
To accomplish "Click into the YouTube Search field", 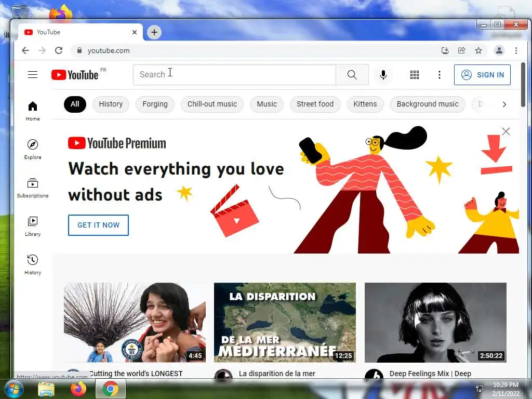I will pos(234,75).
